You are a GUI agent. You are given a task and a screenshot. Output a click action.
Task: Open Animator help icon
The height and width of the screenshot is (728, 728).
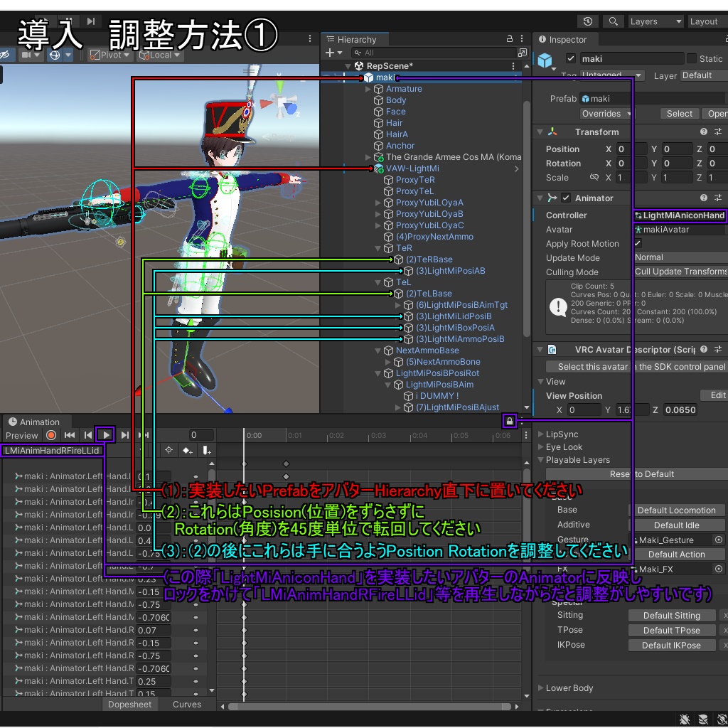coord(704,198)
